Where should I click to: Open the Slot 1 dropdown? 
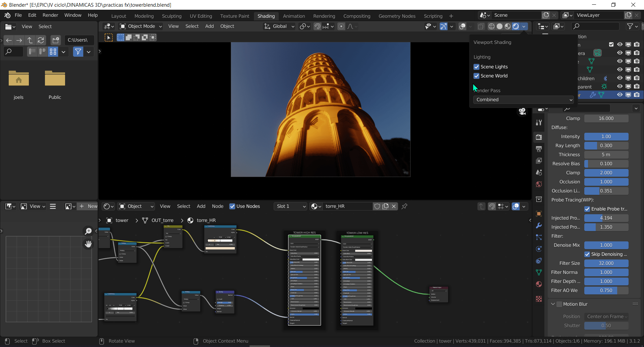[290, 206]
